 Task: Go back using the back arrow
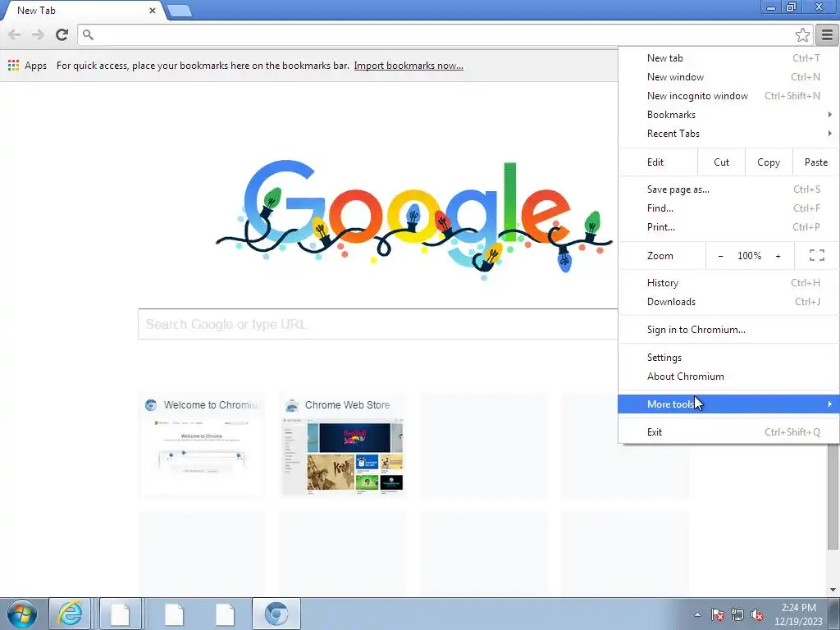point(15,34)
